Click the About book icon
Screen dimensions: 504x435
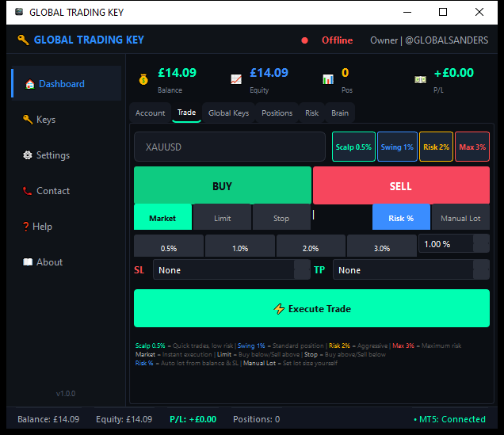pyautogui.click(x=28, y=262)
